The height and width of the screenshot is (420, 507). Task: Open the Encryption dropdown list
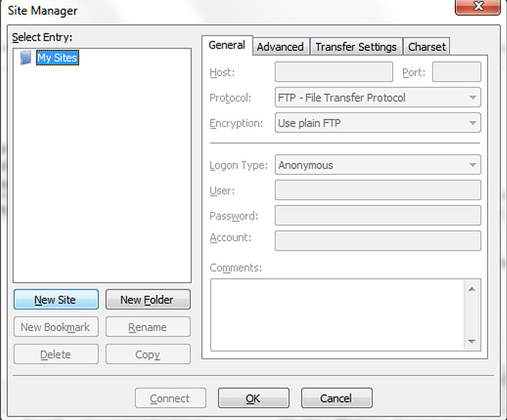377,123
